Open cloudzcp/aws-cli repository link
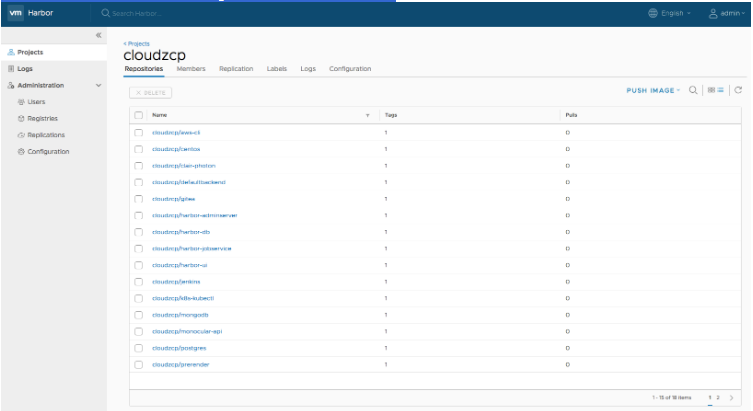Viewport: 753px width, 411px height. tap(176, 133)
